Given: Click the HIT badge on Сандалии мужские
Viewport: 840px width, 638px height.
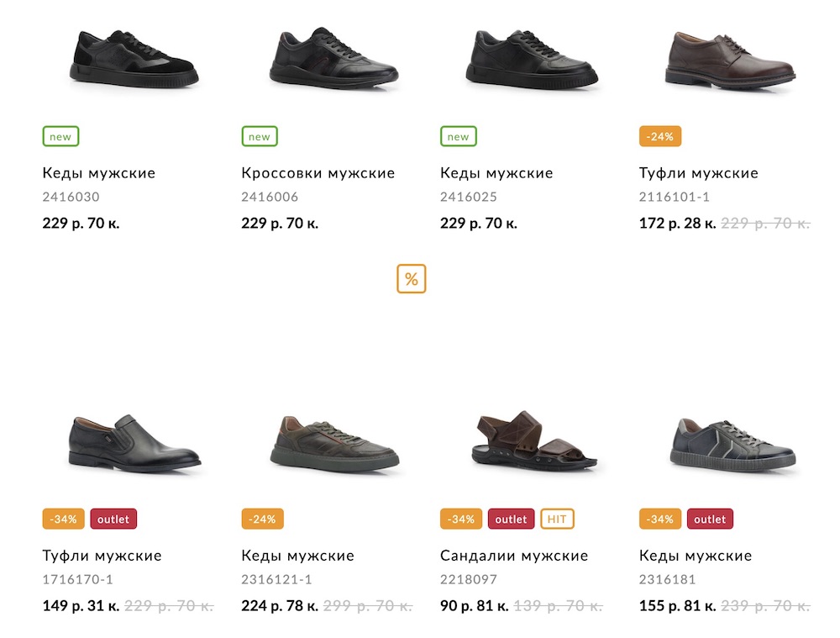Looking at the screenshot, I should click(557, 519).
